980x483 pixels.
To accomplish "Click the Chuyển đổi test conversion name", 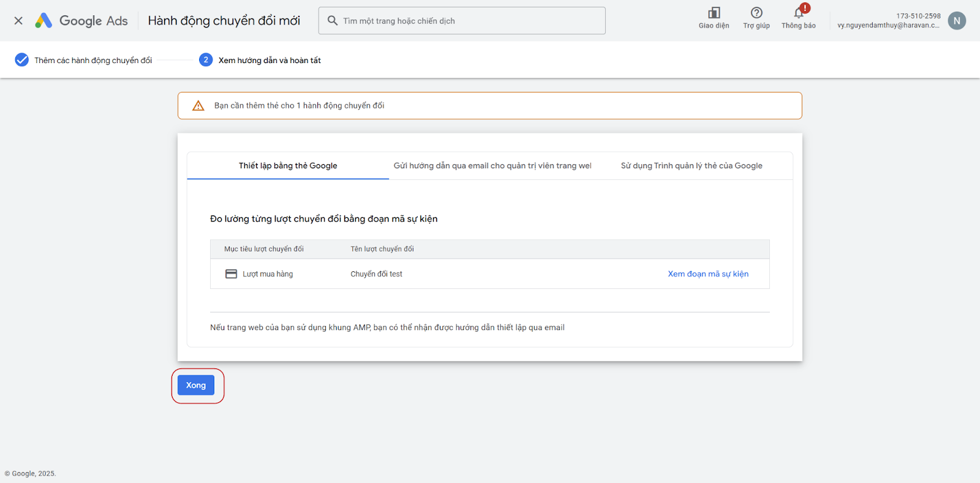I will pos(376,274).
